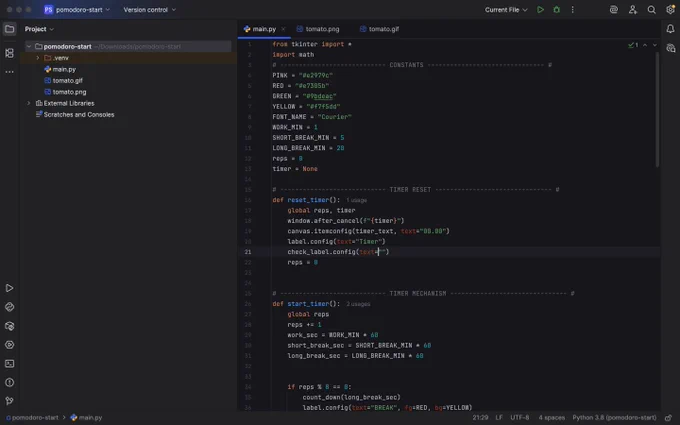The width and height of the screenshot is (680, 425).
Task: Click line number 21 in the gutter
Action: coord(248,252)
